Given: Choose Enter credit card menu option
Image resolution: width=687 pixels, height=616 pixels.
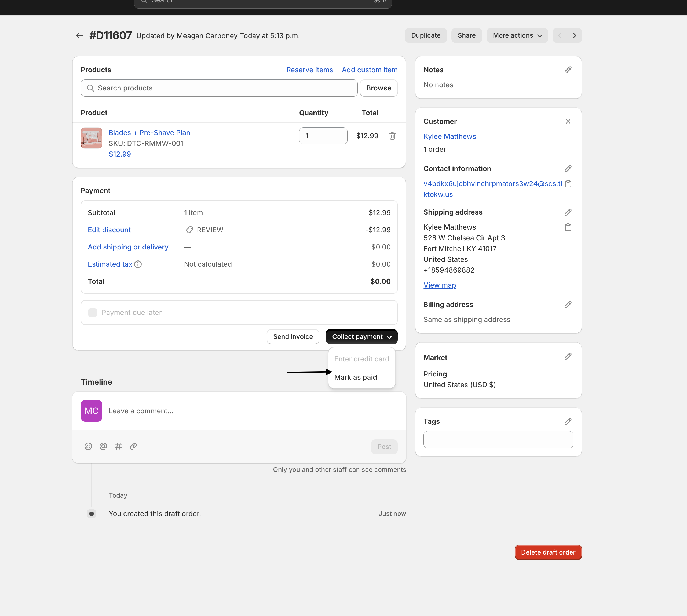Looking at the screenshot, I should click(x=361, y=359).
